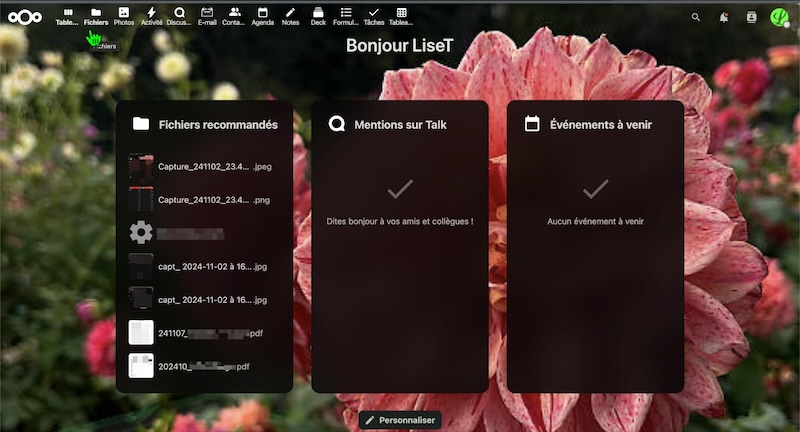This screenshot has height=432, width=800.
Task: Open the contacts menu icon at top right
Action: 752,17
